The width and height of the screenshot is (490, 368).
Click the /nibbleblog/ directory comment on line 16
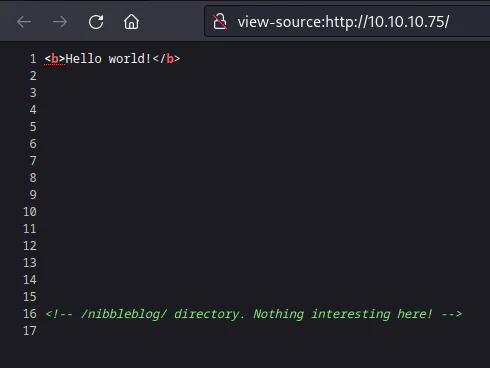coord(254,314)
